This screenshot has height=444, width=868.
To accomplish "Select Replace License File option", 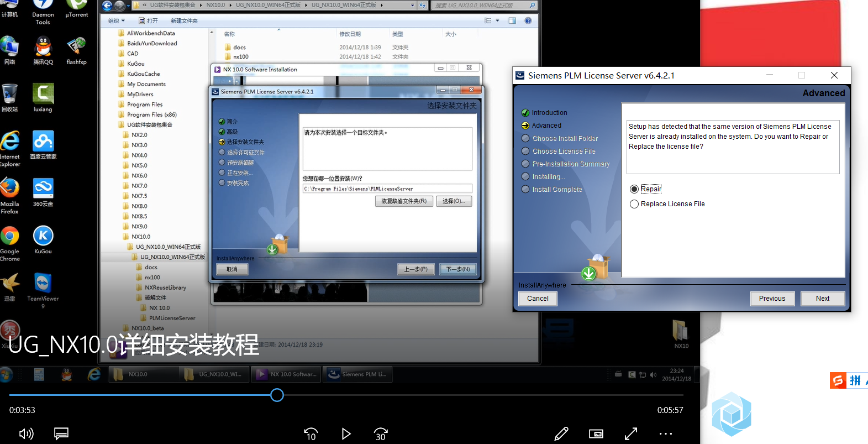I will (667, 204).
